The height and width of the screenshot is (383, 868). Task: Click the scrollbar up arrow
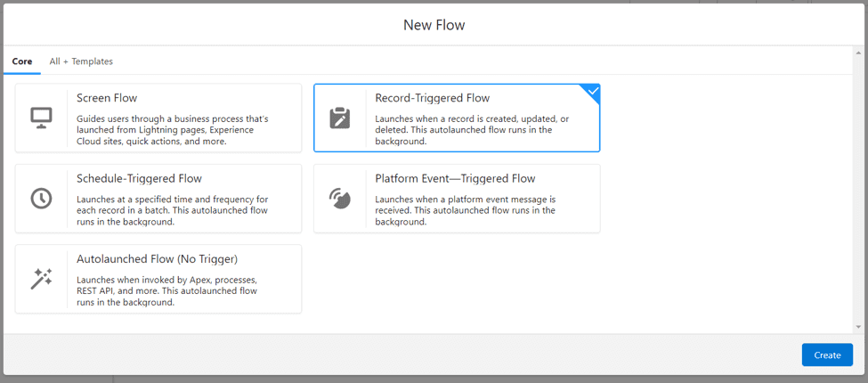858,51
